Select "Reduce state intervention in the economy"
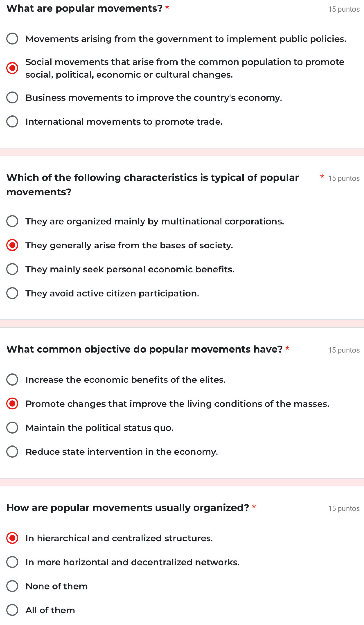Image resolution: width=364 pixels, height=625 pixels. (x=12, y=452)
